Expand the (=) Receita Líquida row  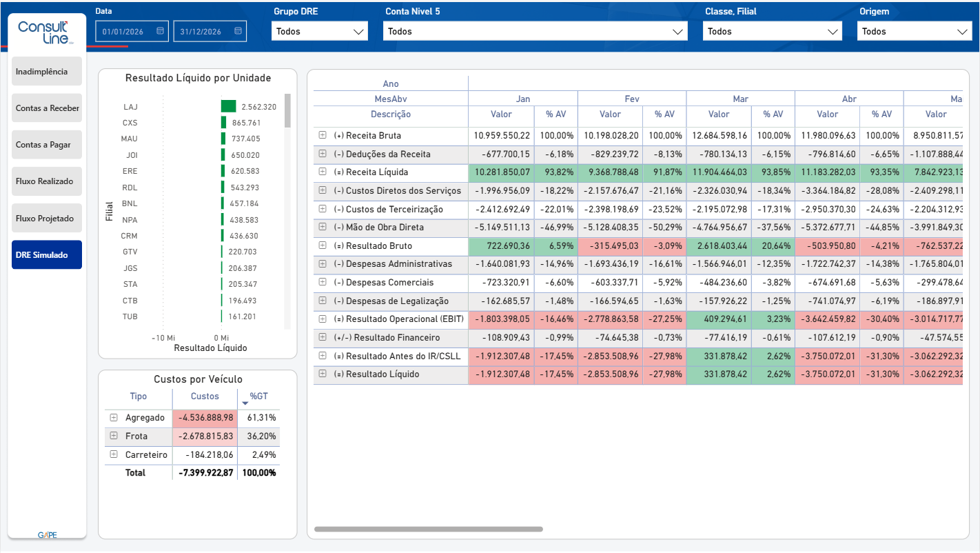pos(322,172)
